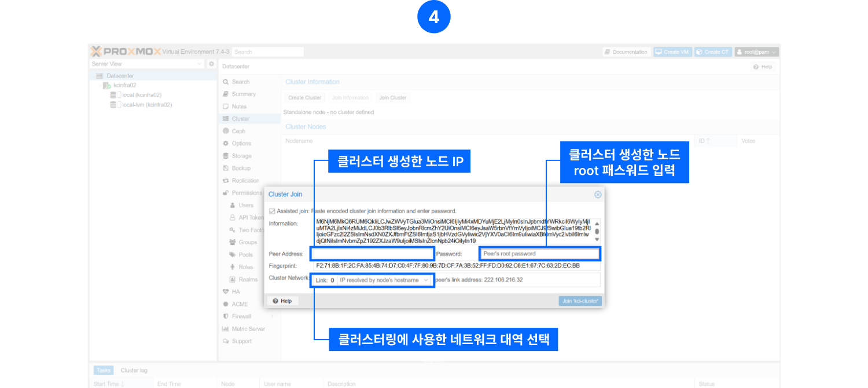
Task: Open Metric Server in Datacenter menu
Action: (249, 328)
